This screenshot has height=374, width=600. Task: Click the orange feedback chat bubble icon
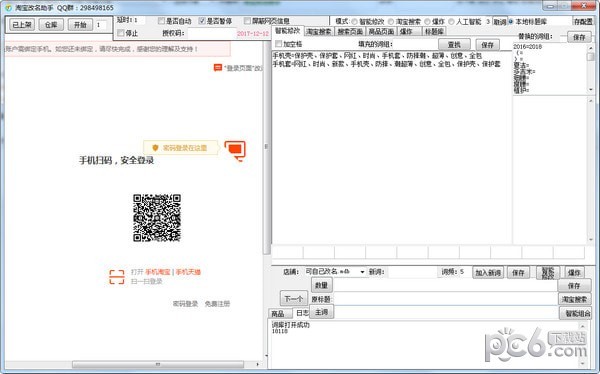(x=218, y=68)
